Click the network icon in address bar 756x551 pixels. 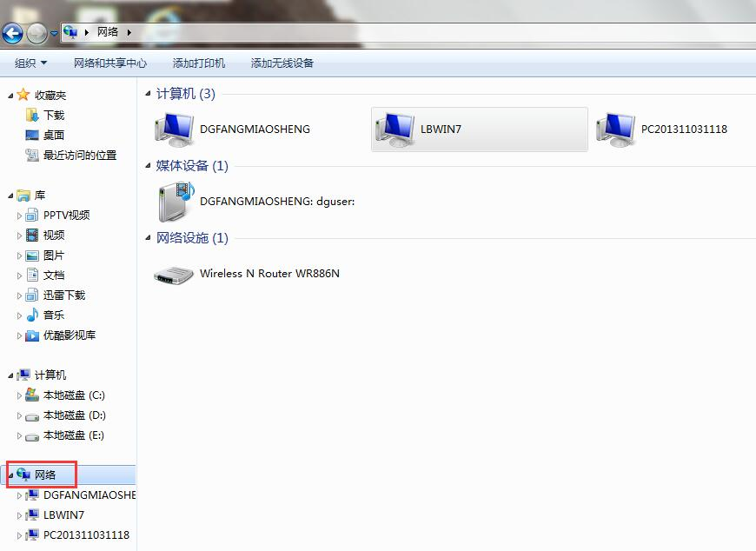click(x=71, y=32)
